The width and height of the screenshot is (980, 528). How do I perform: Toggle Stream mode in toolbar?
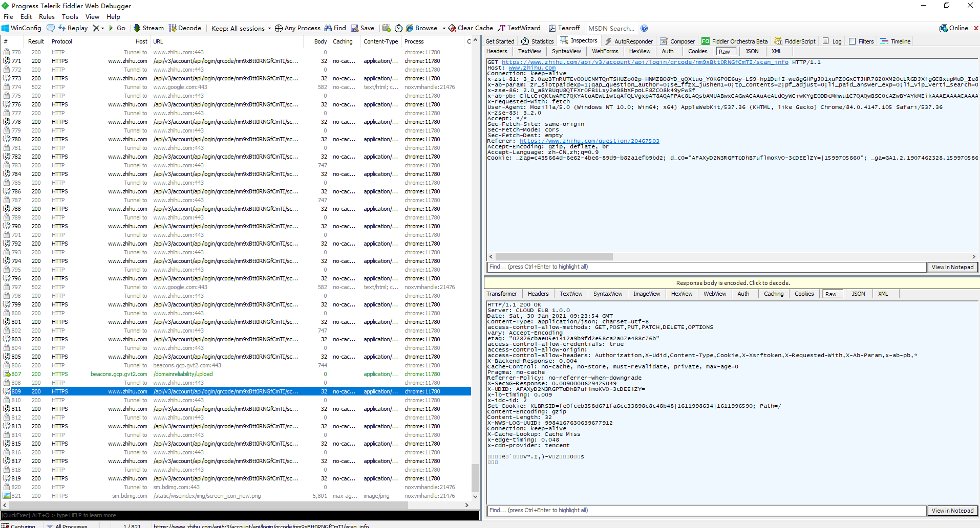tap(148, 28)
